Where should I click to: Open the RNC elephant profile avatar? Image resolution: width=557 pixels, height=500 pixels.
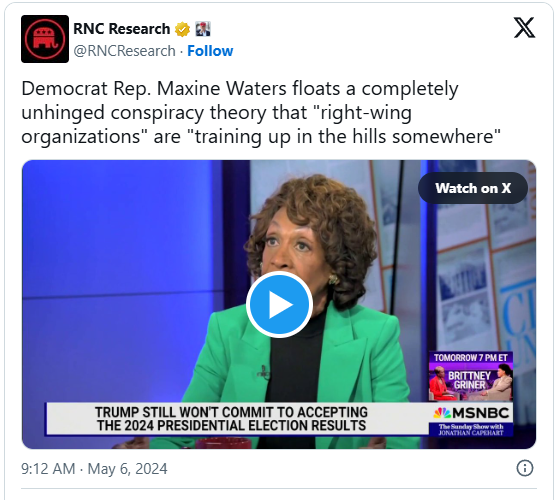click(x=45, y=39)
